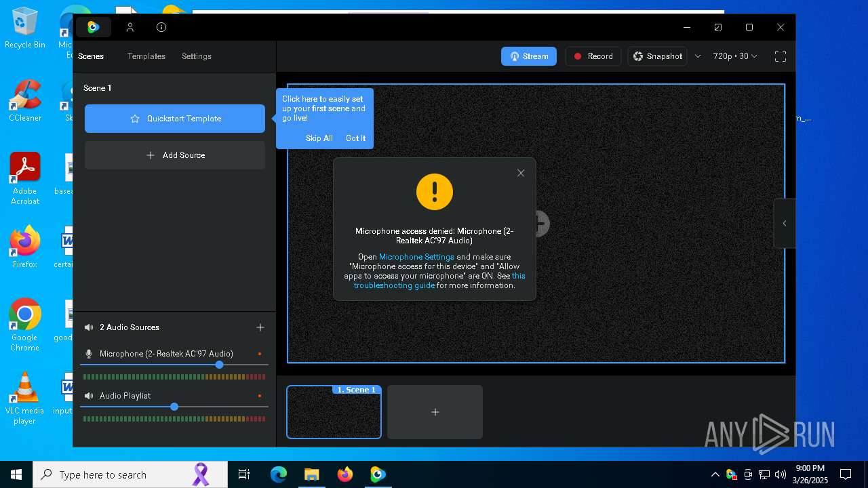This screenshot has height=488, width=868.
Task: Open Google Chrome desktop icon
Action: click(x=24, y=325)
